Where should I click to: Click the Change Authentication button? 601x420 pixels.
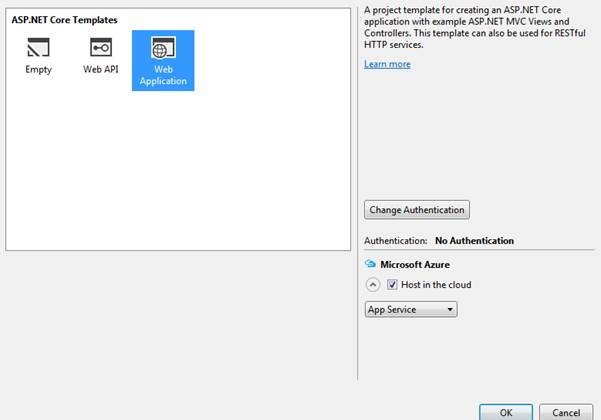point(417,210)
